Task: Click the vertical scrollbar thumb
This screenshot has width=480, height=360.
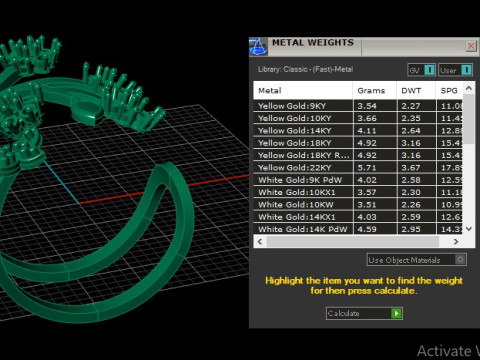Action: [469, 119]
